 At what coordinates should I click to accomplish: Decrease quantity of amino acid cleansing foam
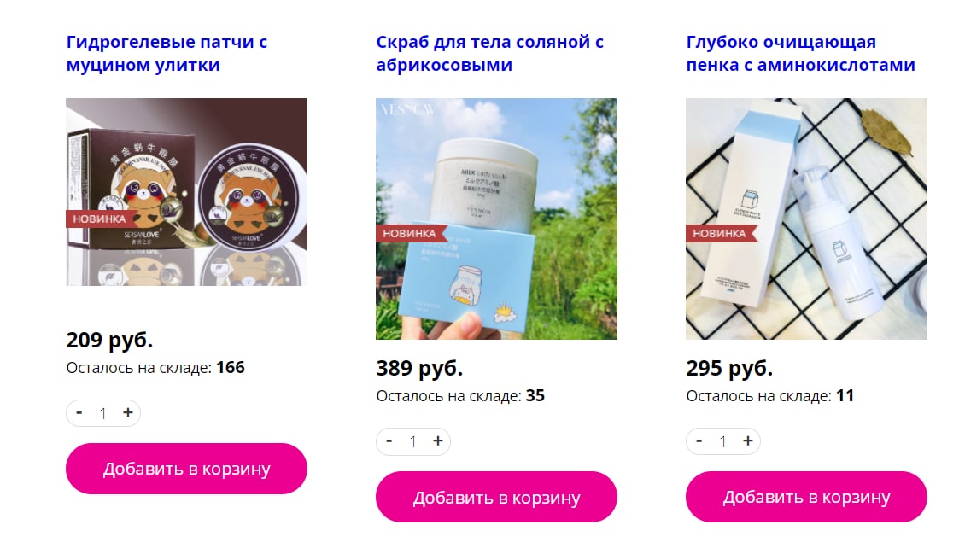click(x=699, y=440)
